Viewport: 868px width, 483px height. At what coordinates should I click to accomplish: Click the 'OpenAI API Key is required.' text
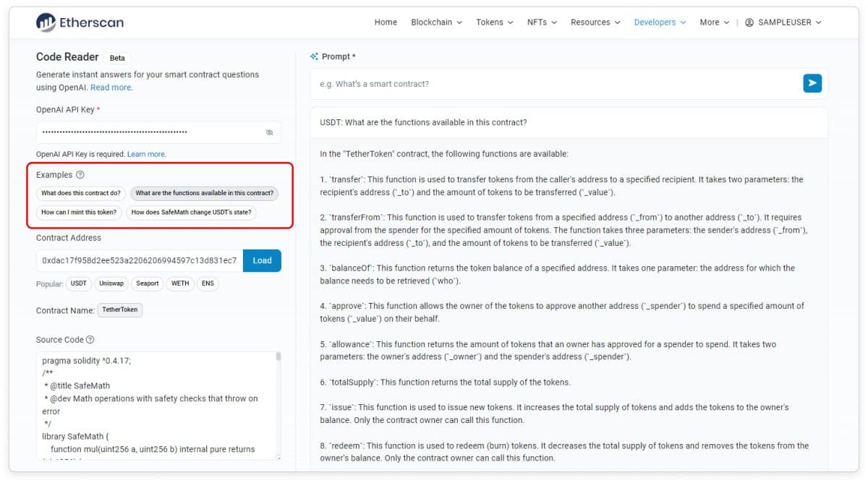[80, 154]
